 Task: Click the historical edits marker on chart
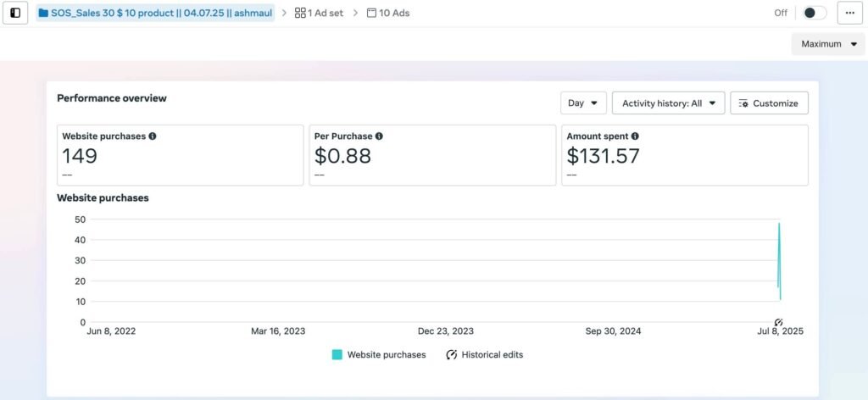coord(778,322)
